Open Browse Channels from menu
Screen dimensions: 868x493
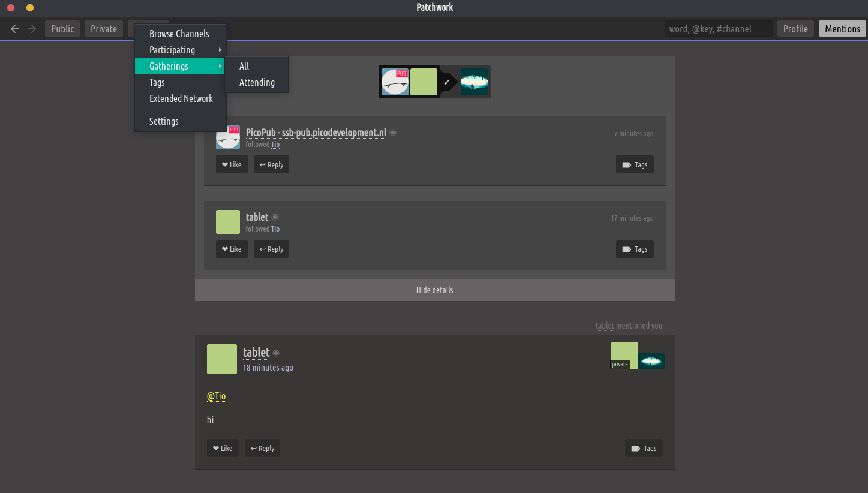point(179,34)
